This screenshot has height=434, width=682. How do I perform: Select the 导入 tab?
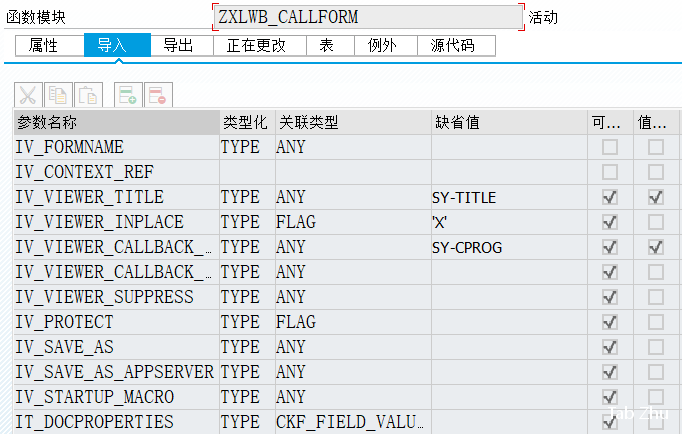coord(117,45)
